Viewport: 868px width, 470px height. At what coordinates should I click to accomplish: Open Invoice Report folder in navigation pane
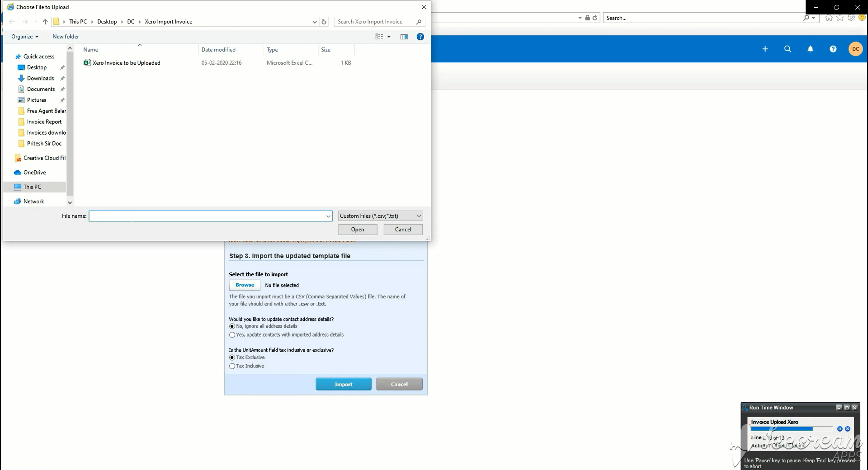[x=40, y=122]
